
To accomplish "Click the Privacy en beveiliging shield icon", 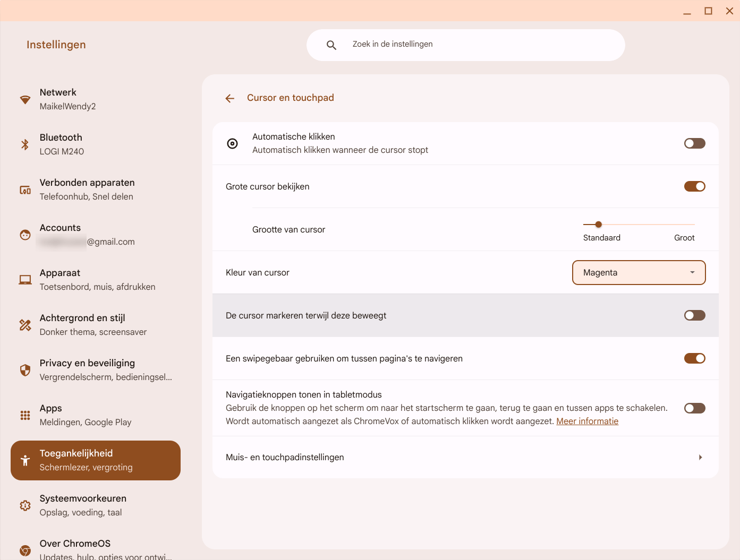I will [25, 370].
